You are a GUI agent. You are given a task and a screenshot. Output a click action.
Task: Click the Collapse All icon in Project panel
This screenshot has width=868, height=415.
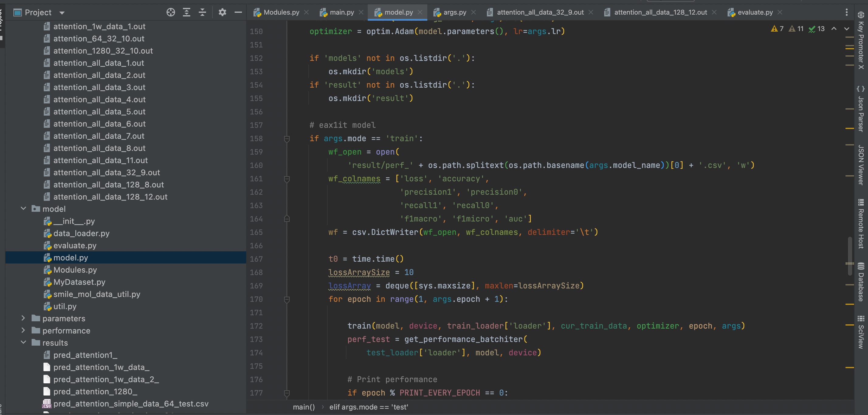(202, 12)
